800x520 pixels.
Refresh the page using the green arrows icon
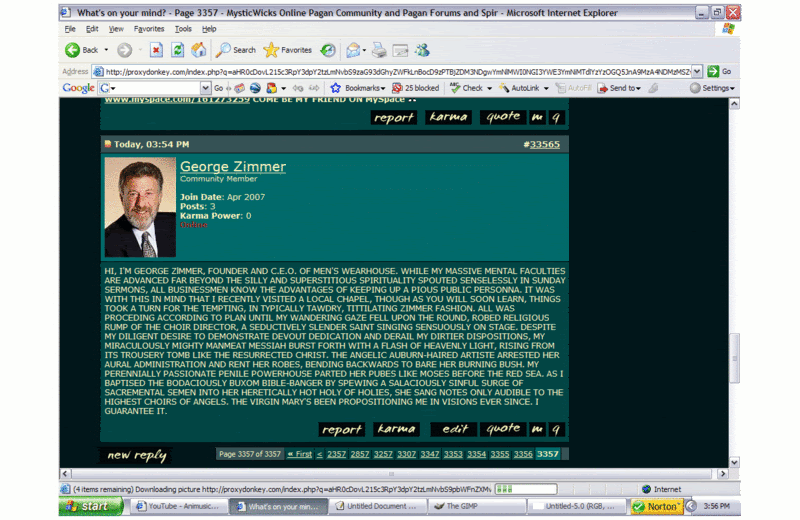point(178,50)
